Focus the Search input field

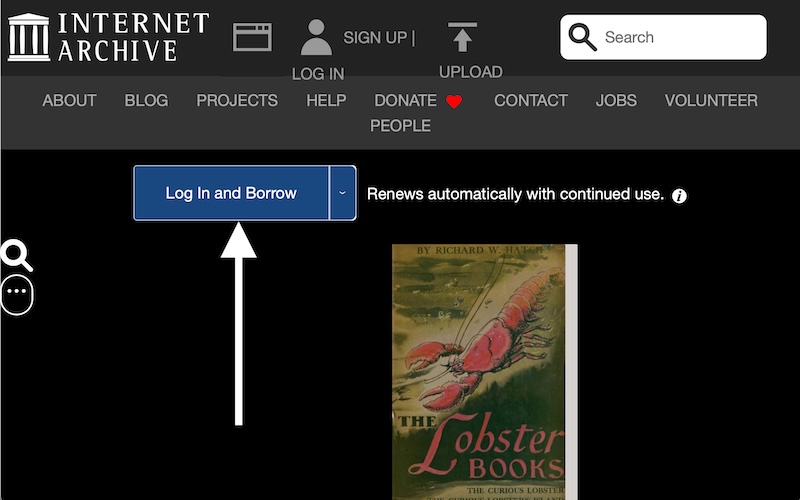(680, 37)
